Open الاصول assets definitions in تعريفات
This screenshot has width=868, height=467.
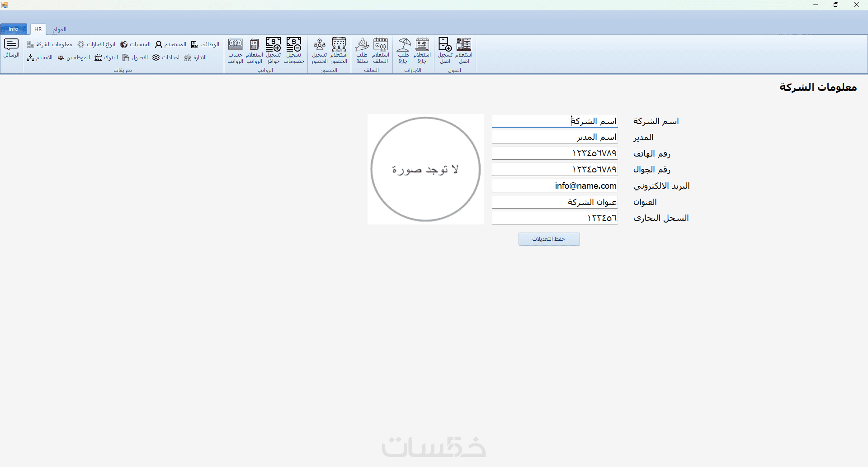135,57
